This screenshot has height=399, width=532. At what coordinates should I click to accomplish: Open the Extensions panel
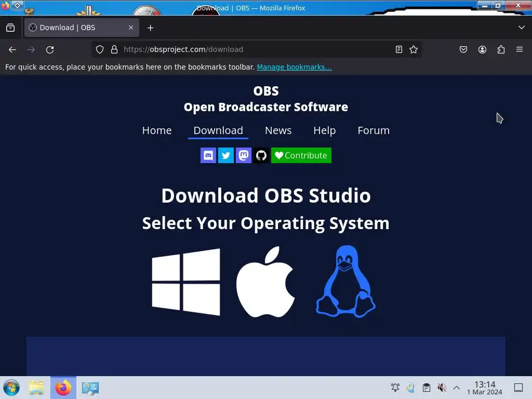[x=501, y=49]
